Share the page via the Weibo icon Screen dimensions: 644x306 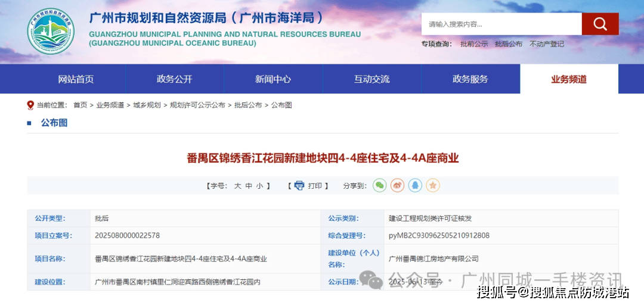tap(397, 186)
